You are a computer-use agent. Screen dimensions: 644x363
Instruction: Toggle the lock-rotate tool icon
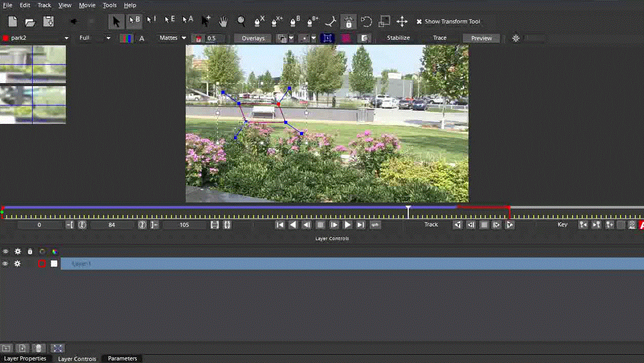(x=349, y=21)
